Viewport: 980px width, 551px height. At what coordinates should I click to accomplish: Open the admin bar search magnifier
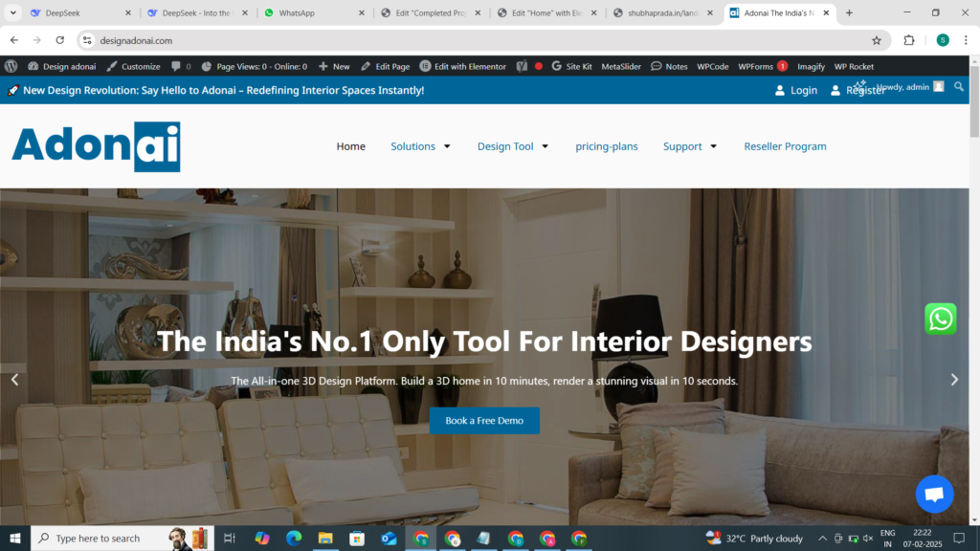point(959,87)
